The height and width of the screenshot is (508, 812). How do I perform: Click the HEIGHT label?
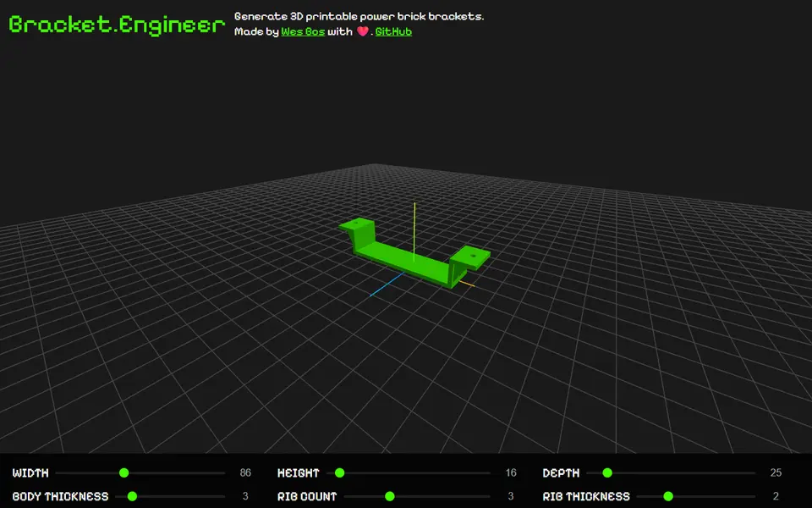[x=299, y=472]
